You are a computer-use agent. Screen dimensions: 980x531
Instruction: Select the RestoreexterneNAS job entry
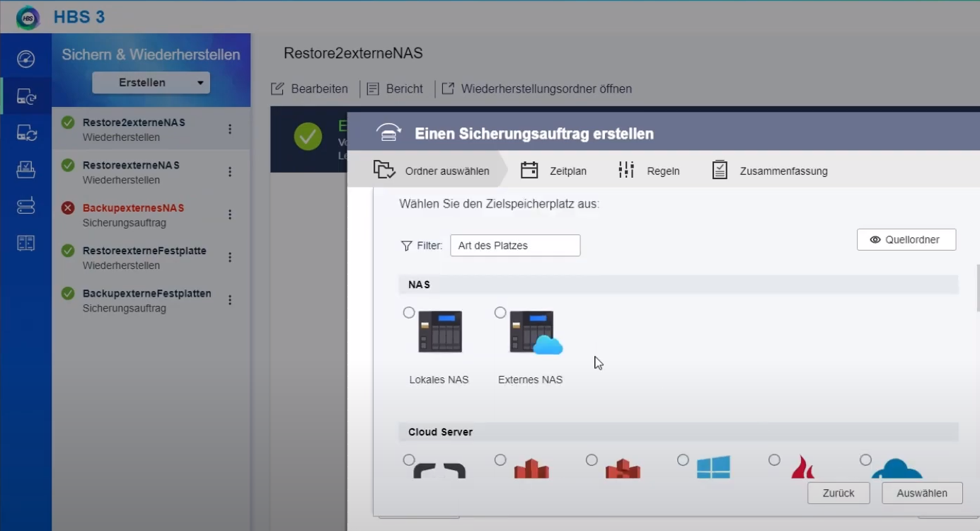151,172
